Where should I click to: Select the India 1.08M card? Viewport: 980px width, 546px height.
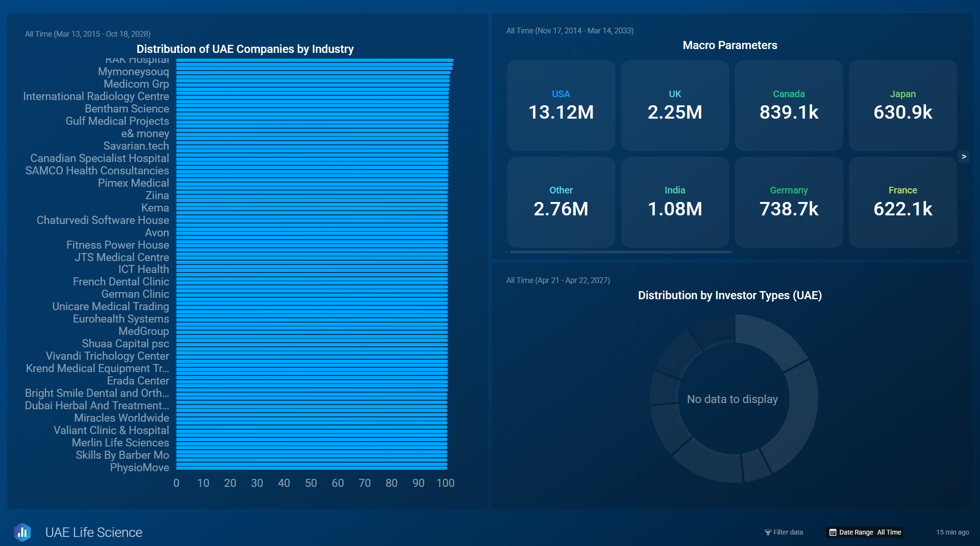(x=674, y=202)
